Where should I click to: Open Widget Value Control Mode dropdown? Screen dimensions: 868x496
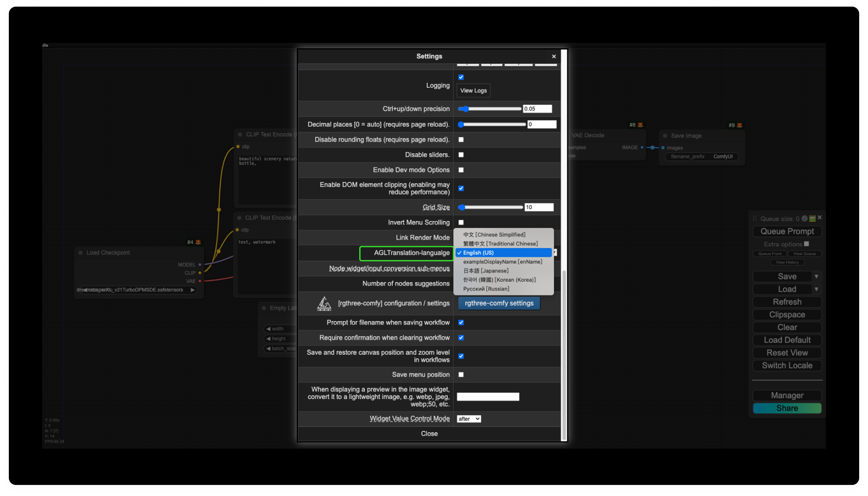(469, 419)
